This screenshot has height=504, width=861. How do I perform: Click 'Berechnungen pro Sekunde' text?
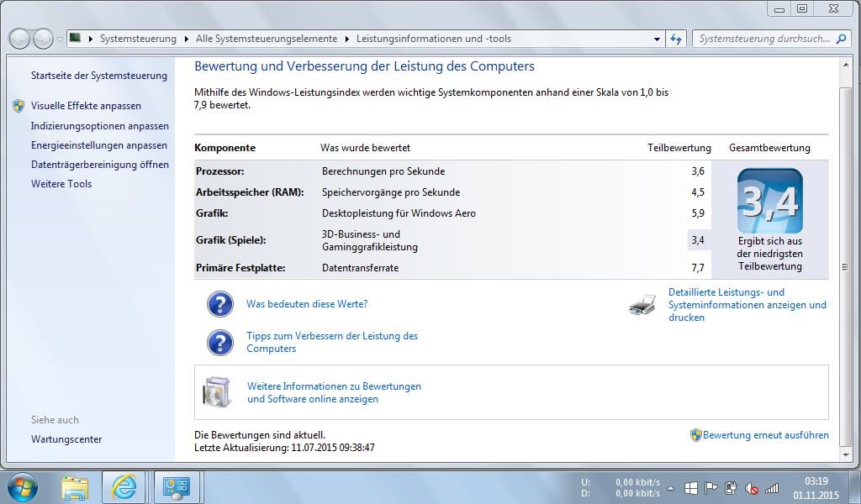(383, 171)
